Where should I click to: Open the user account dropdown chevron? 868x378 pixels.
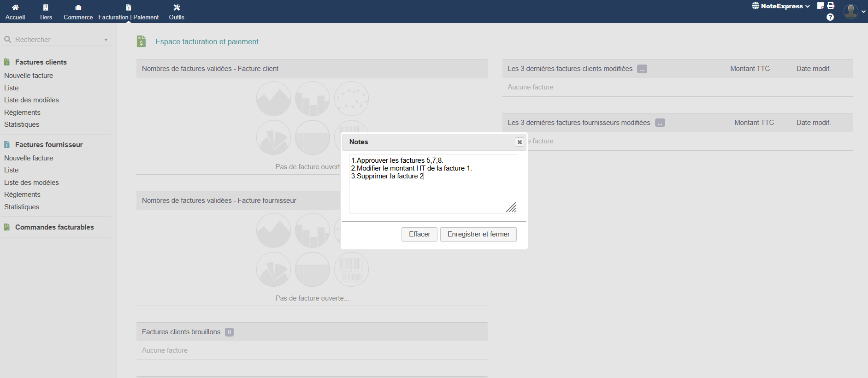pyautogui.click(x=863, y=12)
